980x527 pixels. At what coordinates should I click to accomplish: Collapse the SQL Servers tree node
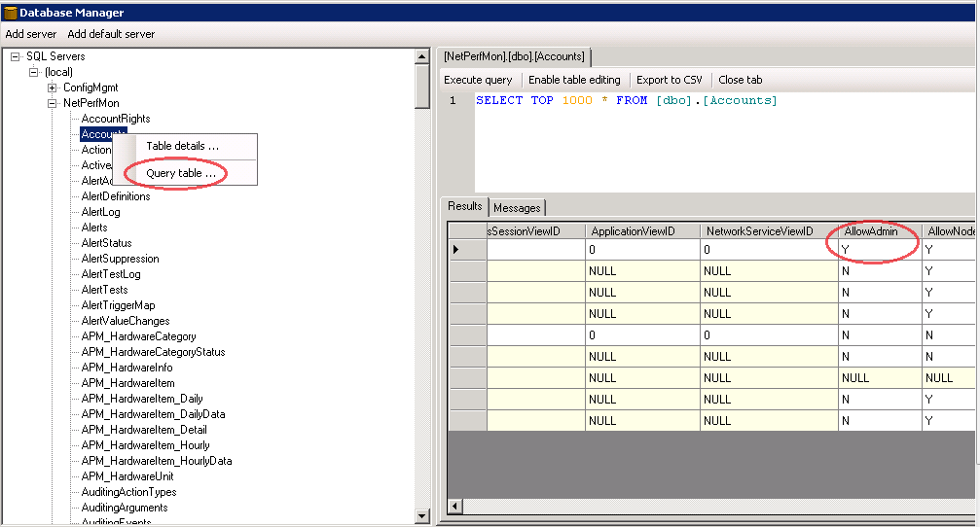pyautogui.click(x=16, y=56)
